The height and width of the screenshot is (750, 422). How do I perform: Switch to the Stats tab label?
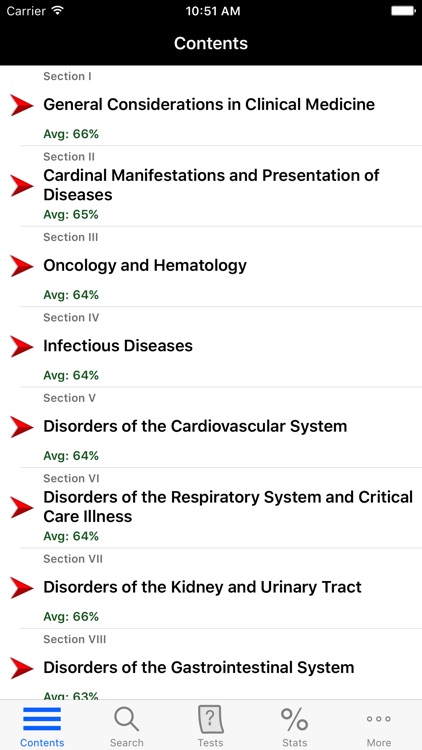pos(294,743)
